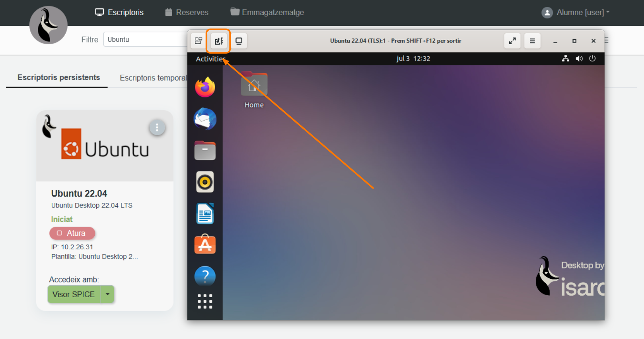Image resolution: width=644 pixels, height=339 pixels.
Task: Click the Filtre input field
Action: pos(144,39)
